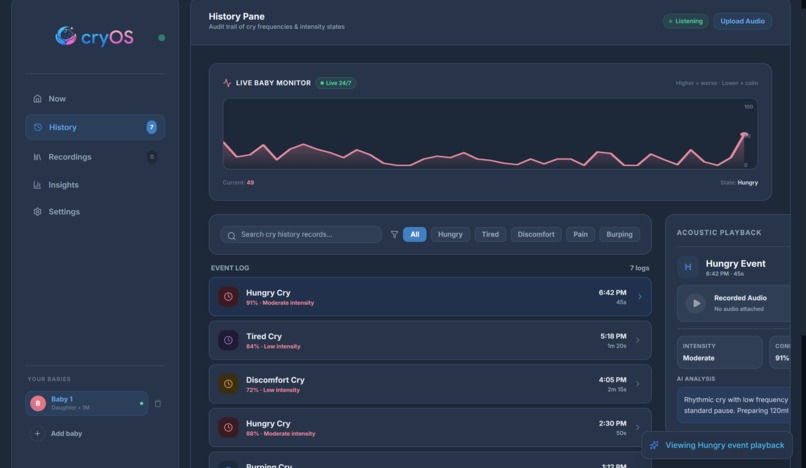Click the filter funnel icon

pyautogui.click(x=394, y=235)
